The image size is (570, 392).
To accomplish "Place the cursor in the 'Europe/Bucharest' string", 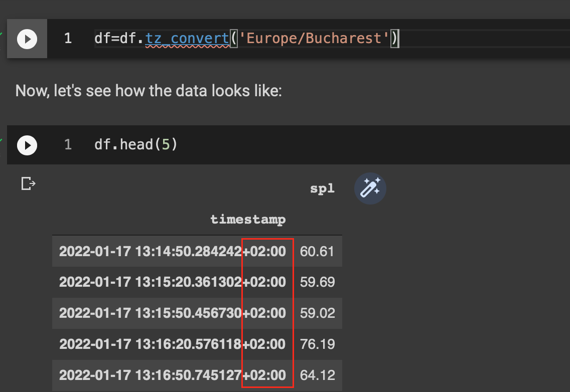I will (314, 38).
